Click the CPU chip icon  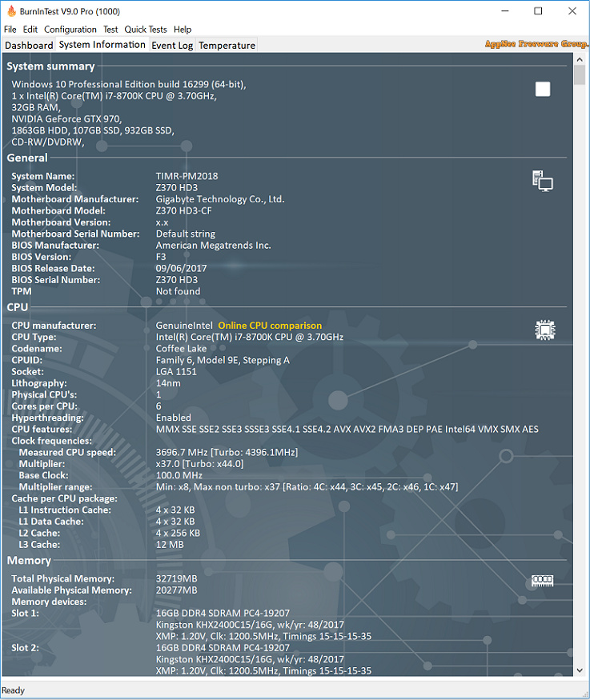[545, 330]
